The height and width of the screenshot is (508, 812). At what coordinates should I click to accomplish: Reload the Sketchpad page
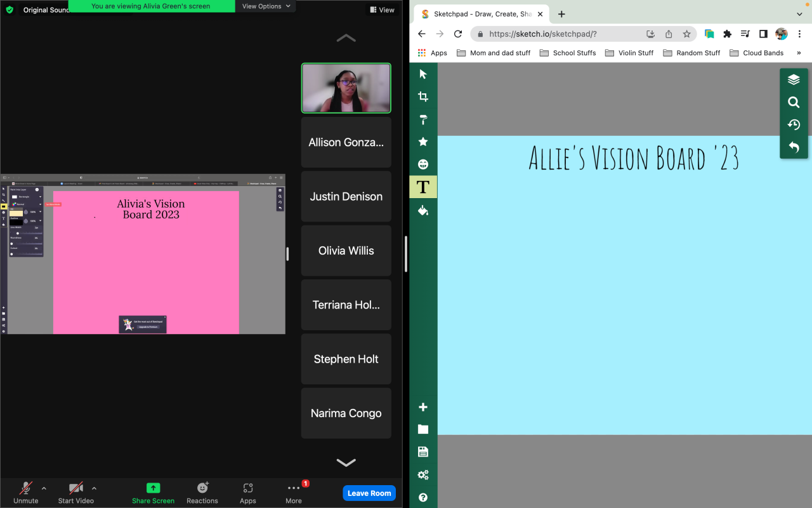point(458,34)
